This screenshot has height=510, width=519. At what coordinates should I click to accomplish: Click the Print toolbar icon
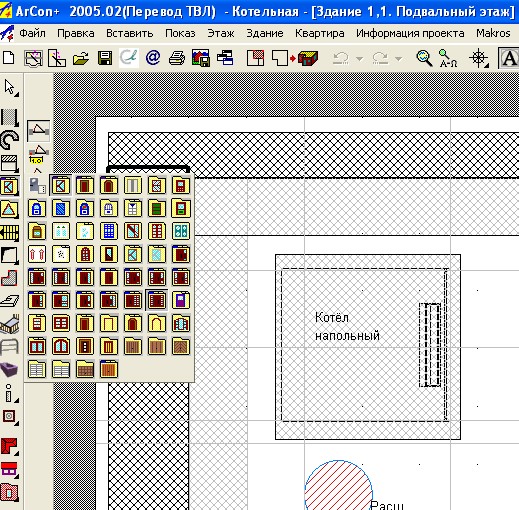click(177, 58)
